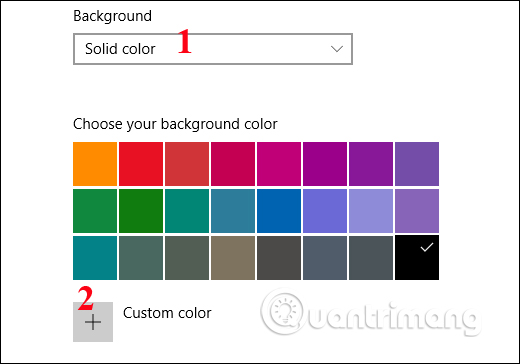Screen dimensions: 520x364
Task: Choose the first green swatch in middle row
Action: click(x=95, y=211)
